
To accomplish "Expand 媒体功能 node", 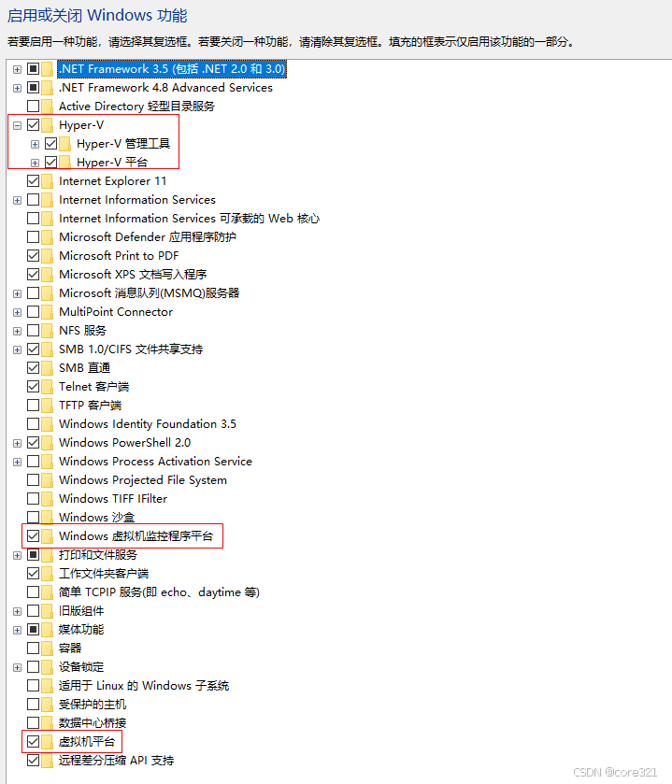I will 17,631.
